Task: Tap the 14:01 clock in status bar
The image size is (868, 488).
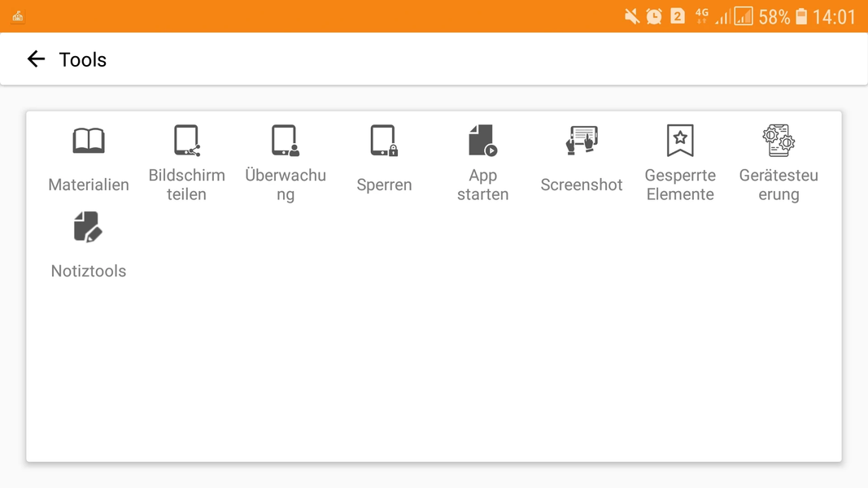Action: coord(834,16)
